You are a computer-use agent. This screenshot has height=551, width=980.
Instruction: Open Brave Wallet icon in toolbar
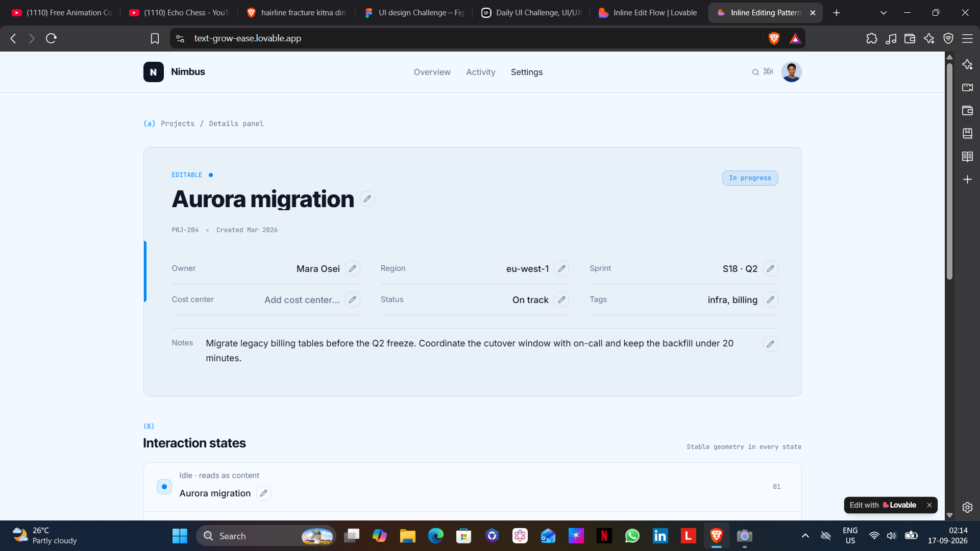910,38
